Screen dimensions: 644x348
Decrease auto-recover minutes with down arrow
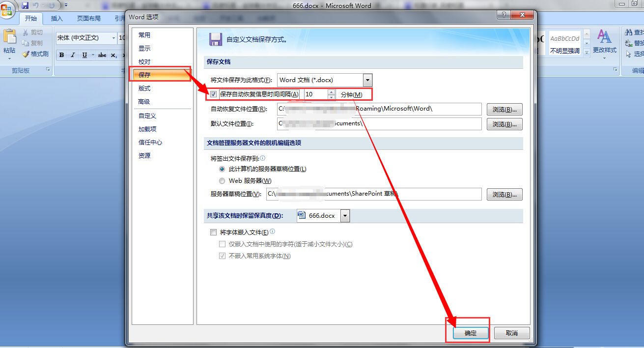point(331,97)
